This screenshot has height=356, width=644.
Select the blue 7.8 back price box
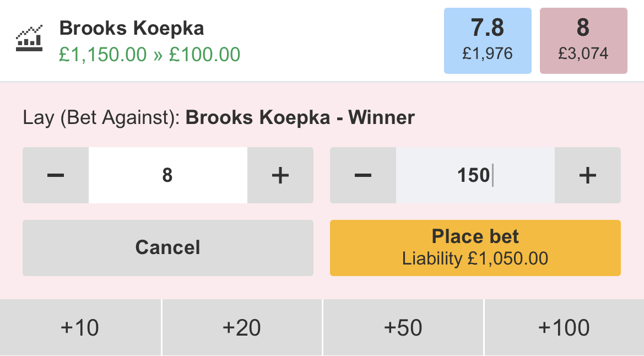point(488,41)
